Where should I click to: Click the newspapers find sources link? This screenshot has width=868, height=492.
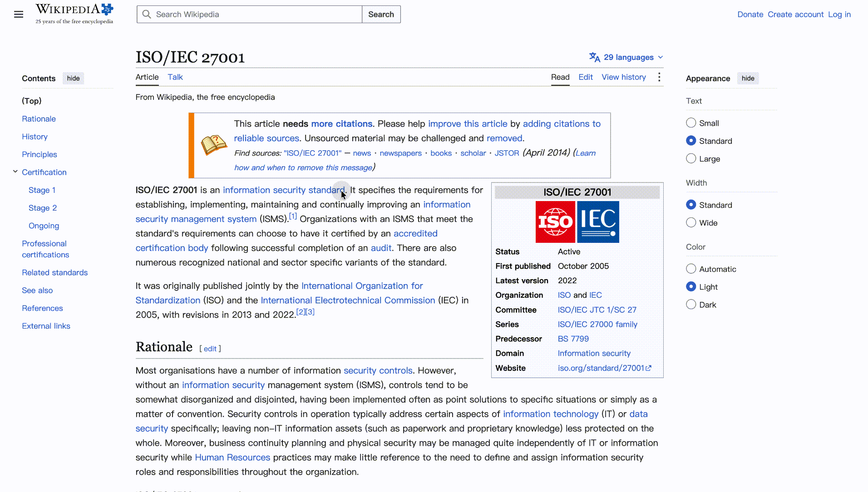click(400, 153)
